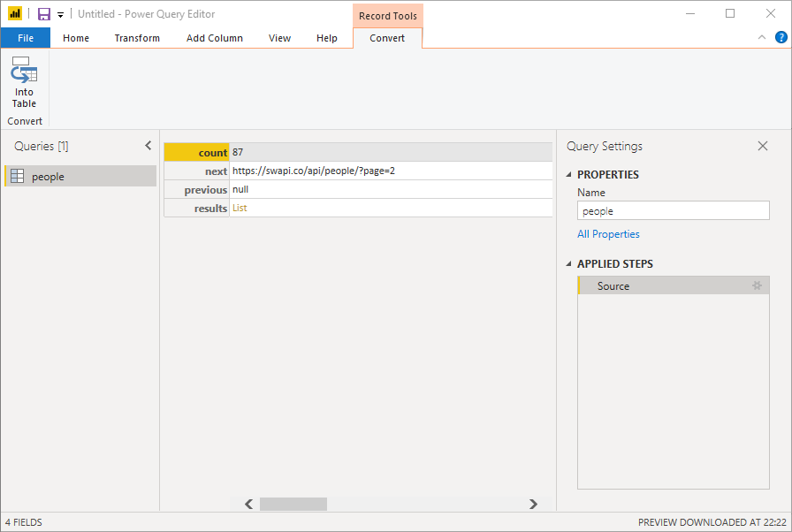Close the Power Query Editor window
This screenshot has height=532, width=792.
click(x=770, y=13)
